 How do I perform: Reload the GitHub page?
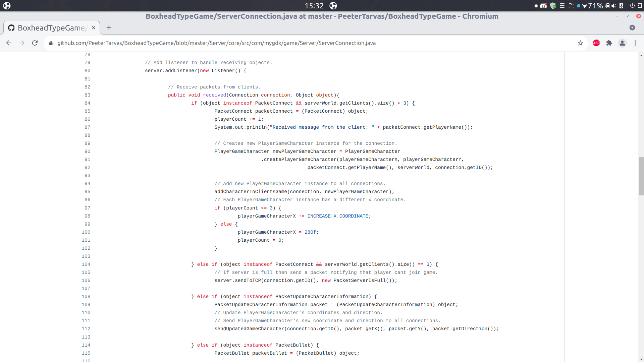pos(35,43)
